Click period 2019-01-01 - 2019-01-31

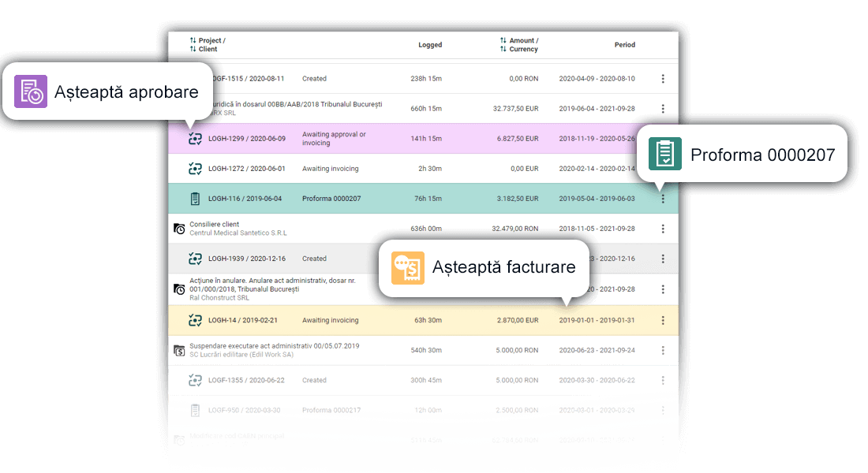point(597,320)
